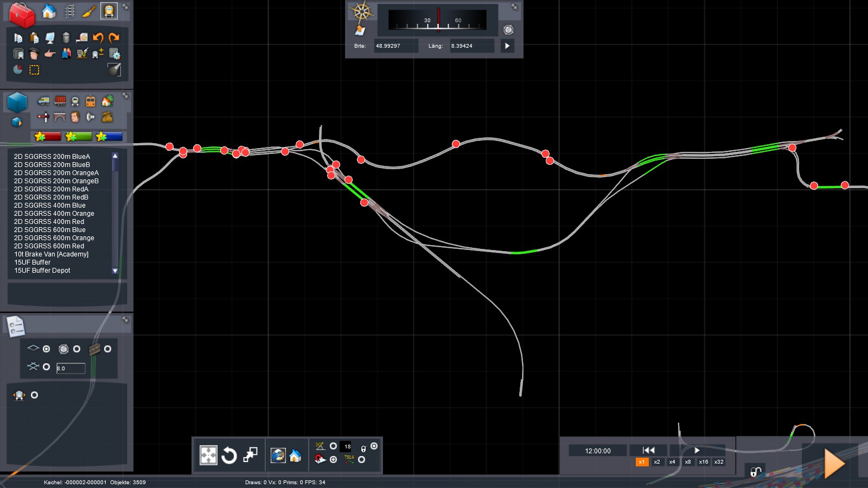
Task: Click the pie clock icon
Action: point(18,69)
